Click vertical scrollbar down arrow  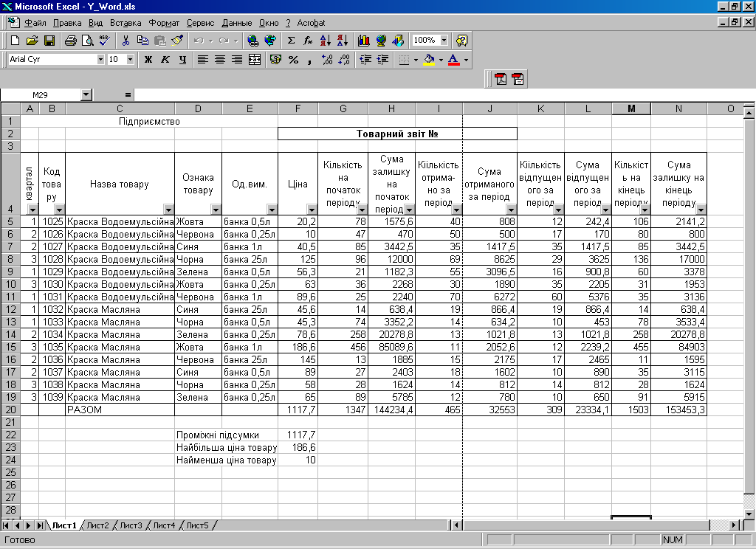[749, 514]
